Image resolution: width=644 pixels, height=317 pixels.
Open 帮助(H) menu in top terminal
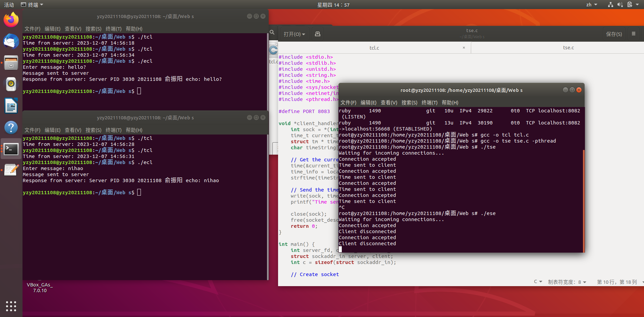(x=134, y=29)
